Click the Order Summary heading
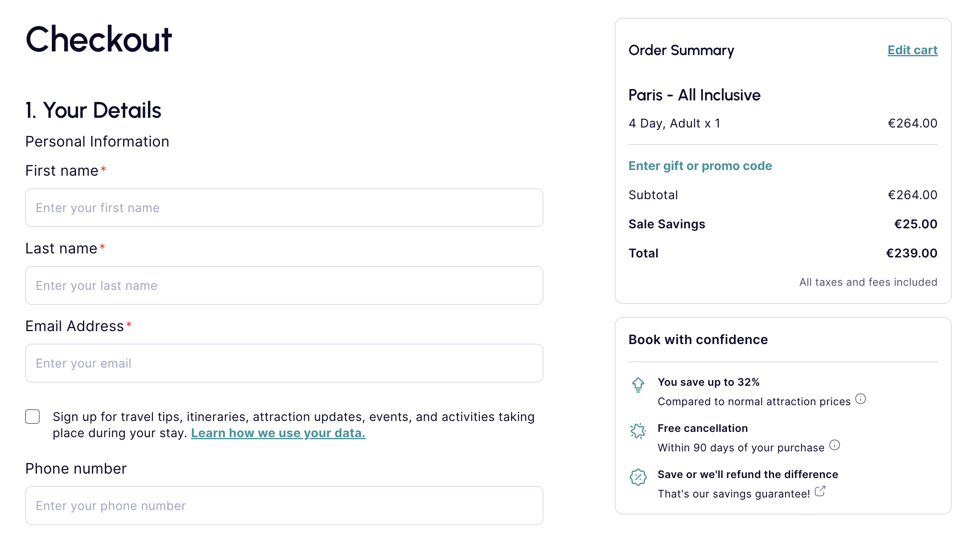980x540 pixels. pyautogui.click(x=681, y=50)
